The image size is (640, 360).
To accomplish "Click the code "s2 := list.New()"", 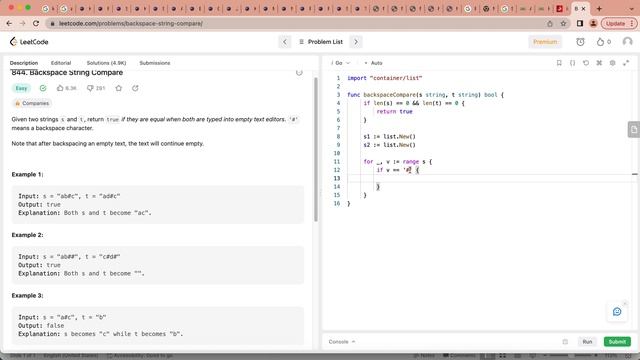I will 389,145.
